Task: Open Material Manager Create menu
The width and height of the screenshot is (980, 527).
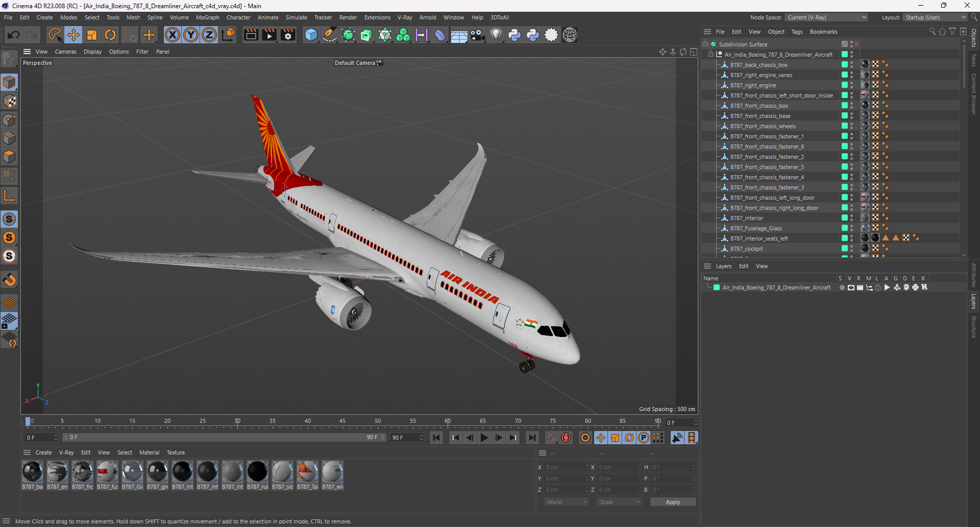Action: coord(43,452)
